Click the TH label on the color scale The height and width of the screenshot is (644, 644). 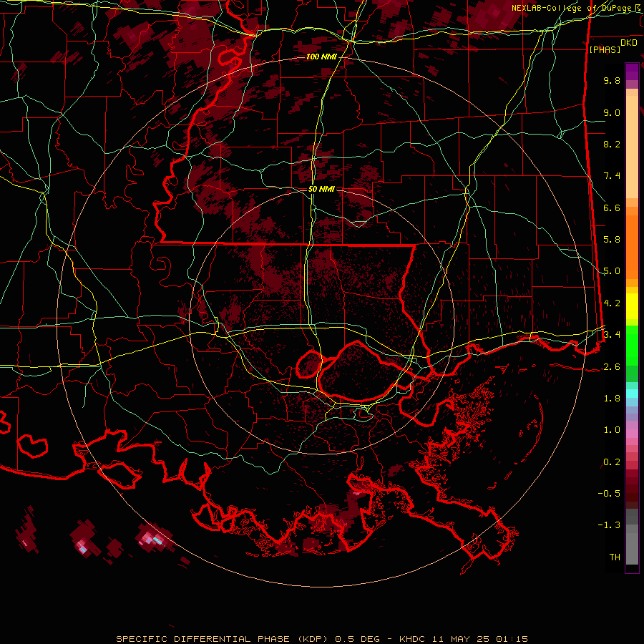[x=615, y=557]
